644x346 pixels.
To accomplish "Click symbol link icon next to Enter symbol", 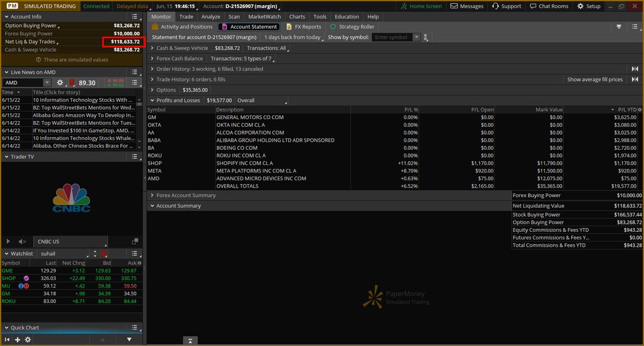I will tap(426, 38).
